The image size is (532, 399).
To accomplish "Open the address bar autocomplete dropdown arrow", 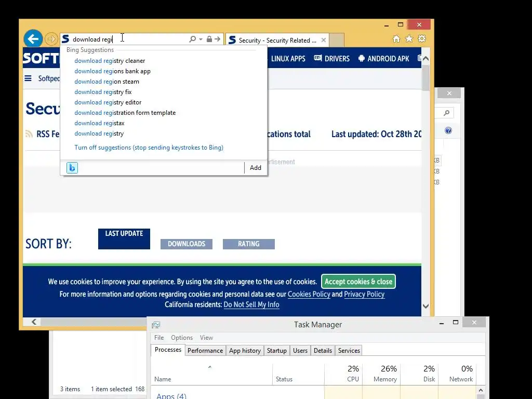I will click(201, 39).
